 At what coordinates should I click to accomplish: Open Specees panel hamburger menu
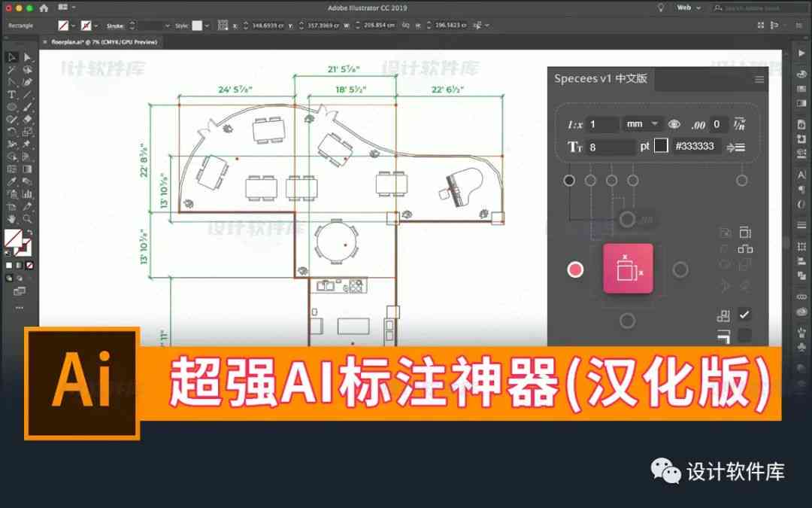(x=759, y=79)
